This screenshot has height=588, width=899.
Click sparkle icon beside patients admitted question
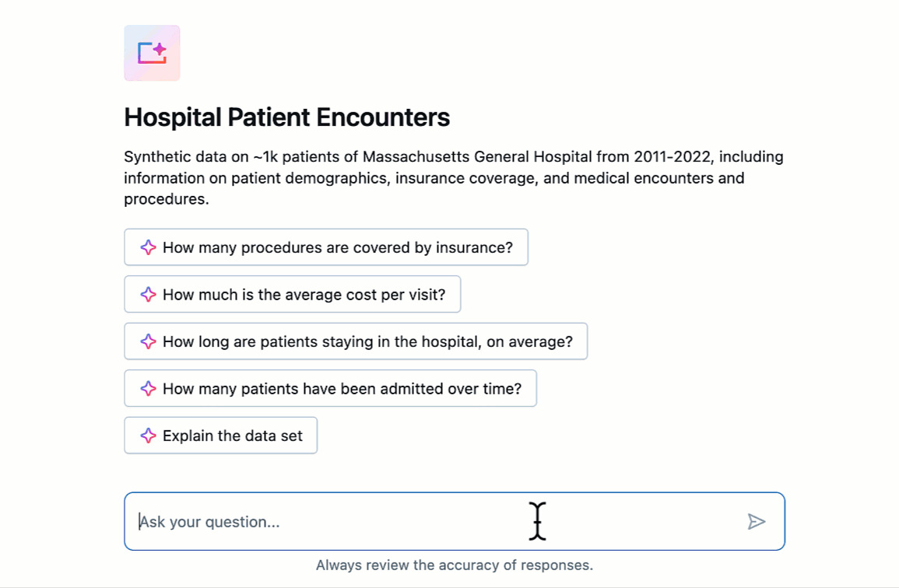(x=148, y=389)
